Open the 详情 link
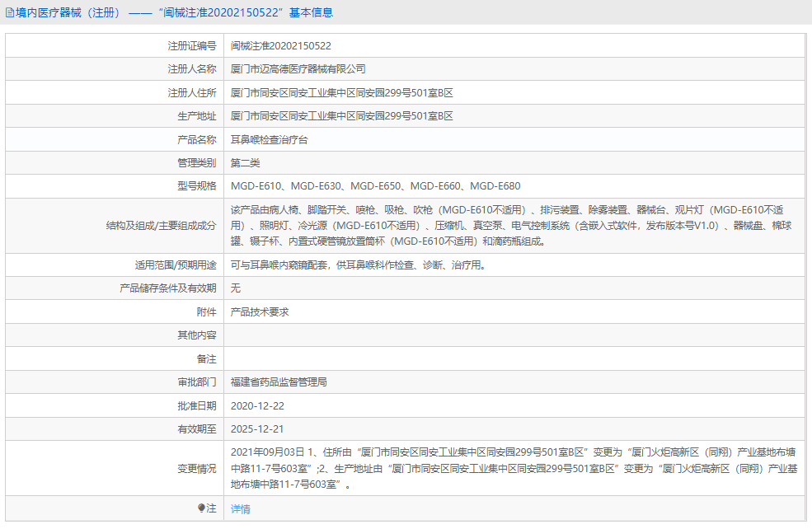This screenshot has height=529, width=812. coord(240,509)
